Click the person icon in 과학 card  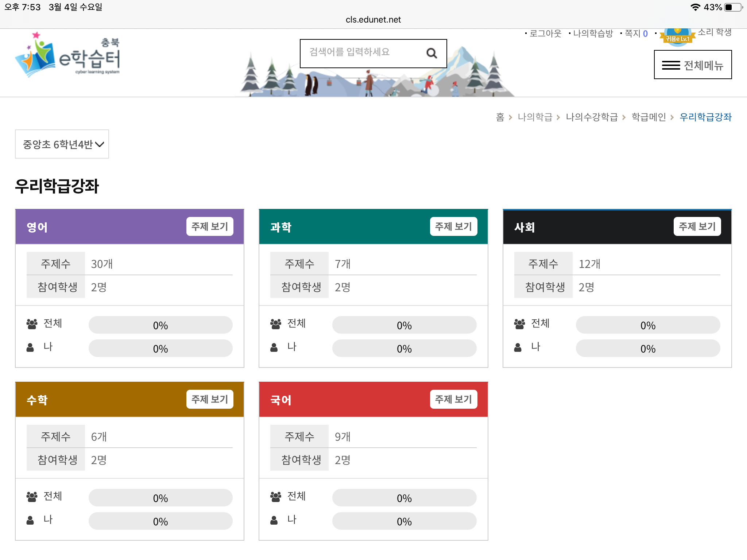point(274,347)
